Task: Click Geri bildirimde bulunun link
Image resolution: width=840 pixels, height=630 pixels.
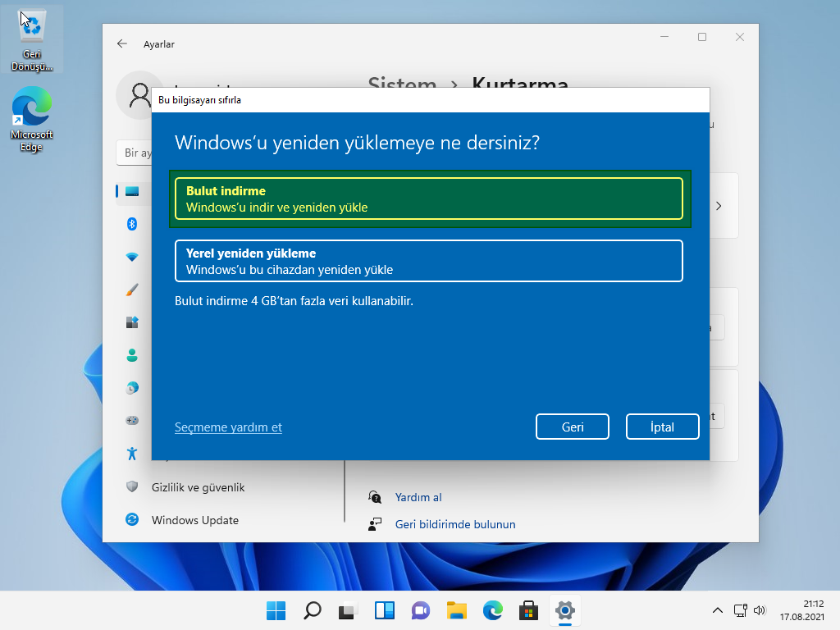Action: 455,524
